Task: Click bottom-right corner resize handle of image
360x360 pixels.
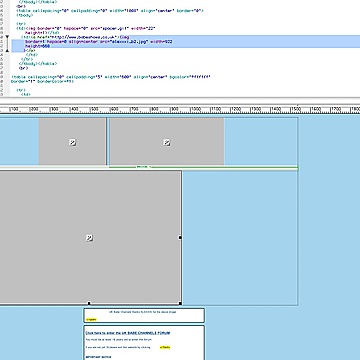Action: click(x=180, y=303)
